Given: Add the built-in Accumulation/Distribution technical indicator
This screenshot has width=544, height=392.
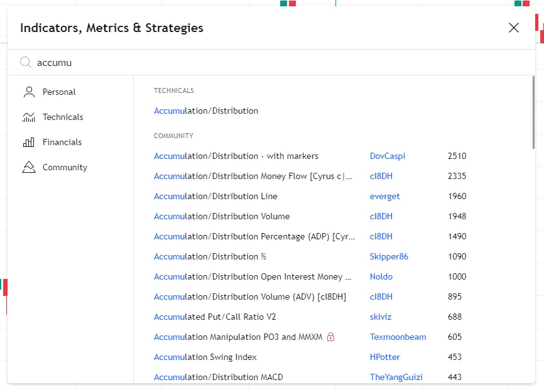Looking at the screenshot, I should (206, 111).
